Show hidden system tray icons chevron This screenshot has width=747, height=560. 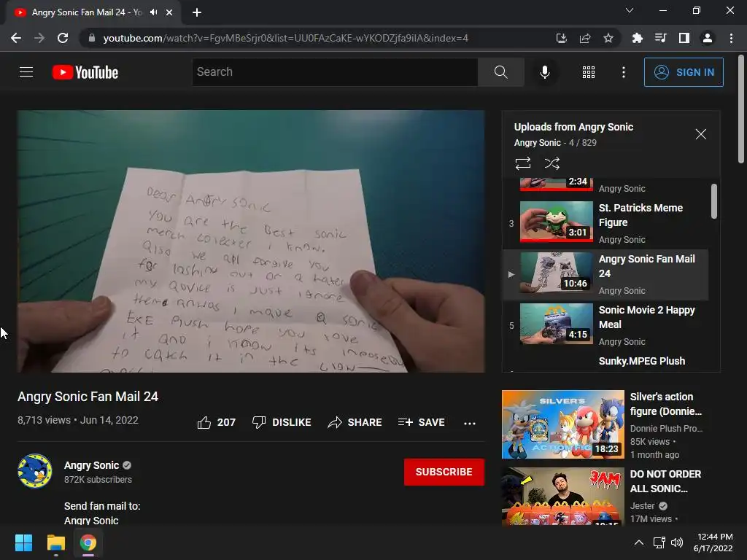(639, 542)
